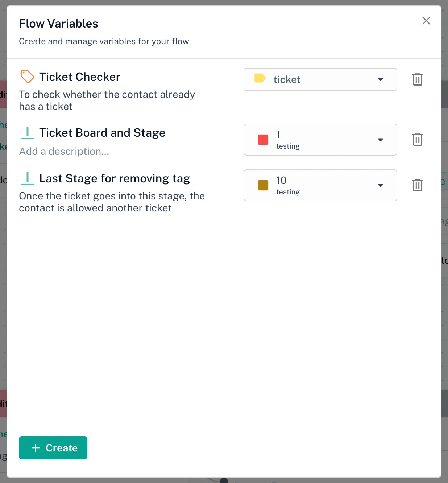Click the icon next to Ticket Board and Stage

[27, 133]
